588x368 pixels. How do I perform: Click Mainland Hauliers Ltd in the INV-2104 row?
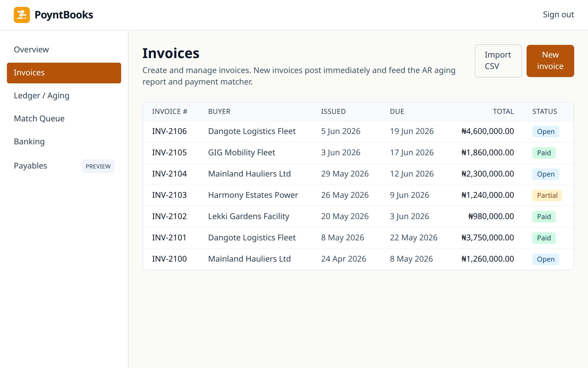(x=249, y=174)
